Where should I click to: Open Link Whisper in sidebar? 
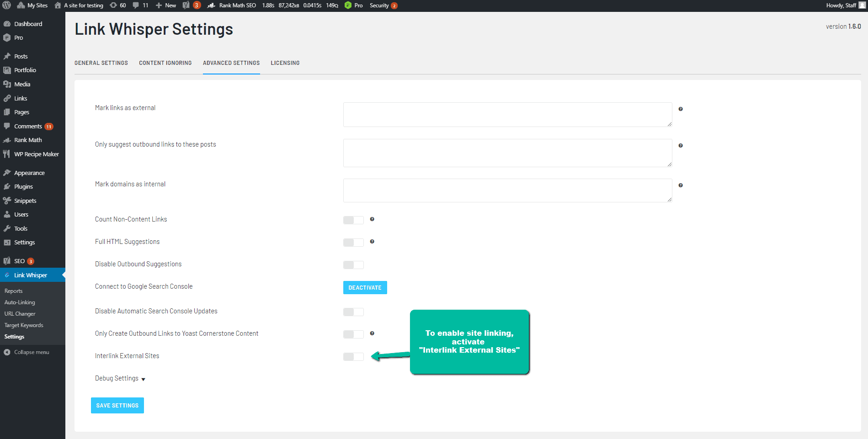tap(32, 275)
